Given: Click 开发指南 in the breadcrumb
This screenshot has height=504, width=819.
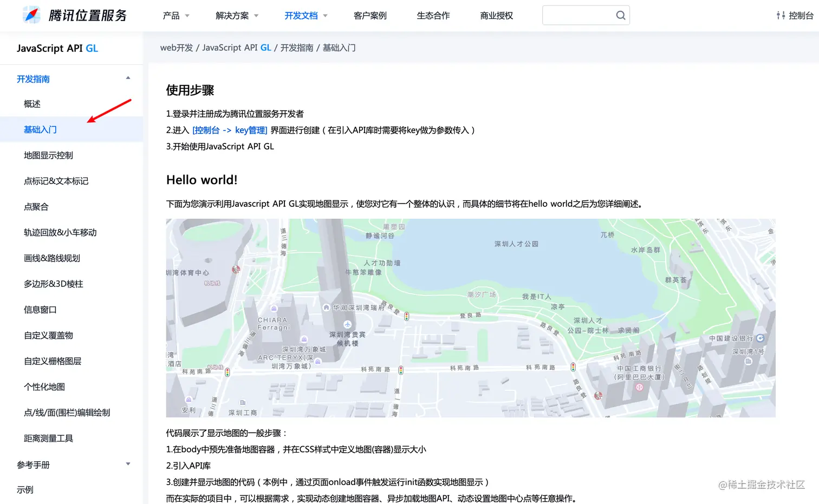Looking at the screenshot, I should [x=297, y=48].
